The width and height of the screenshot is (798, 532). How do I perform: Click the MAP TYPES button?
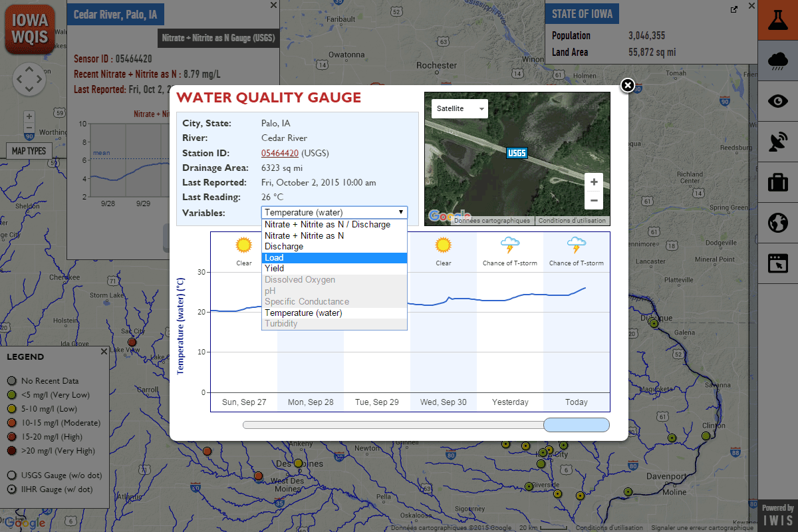pos(29,151)
